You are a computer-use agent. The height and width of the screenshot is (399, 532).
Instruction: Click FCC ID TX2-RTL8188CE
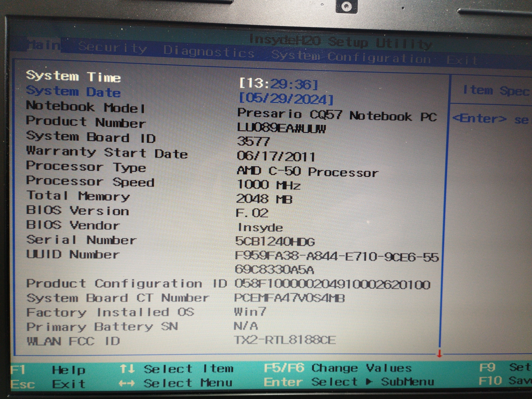point(285,340)
